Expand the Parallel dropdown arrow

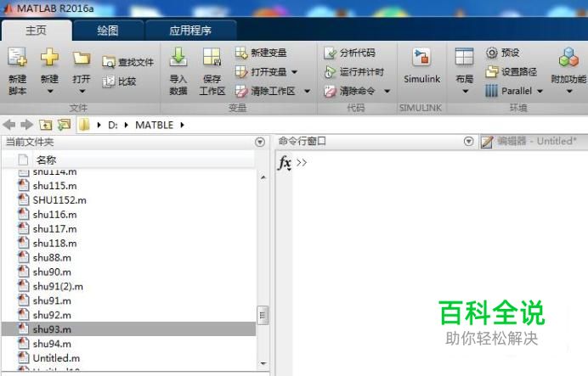point(540,91)
